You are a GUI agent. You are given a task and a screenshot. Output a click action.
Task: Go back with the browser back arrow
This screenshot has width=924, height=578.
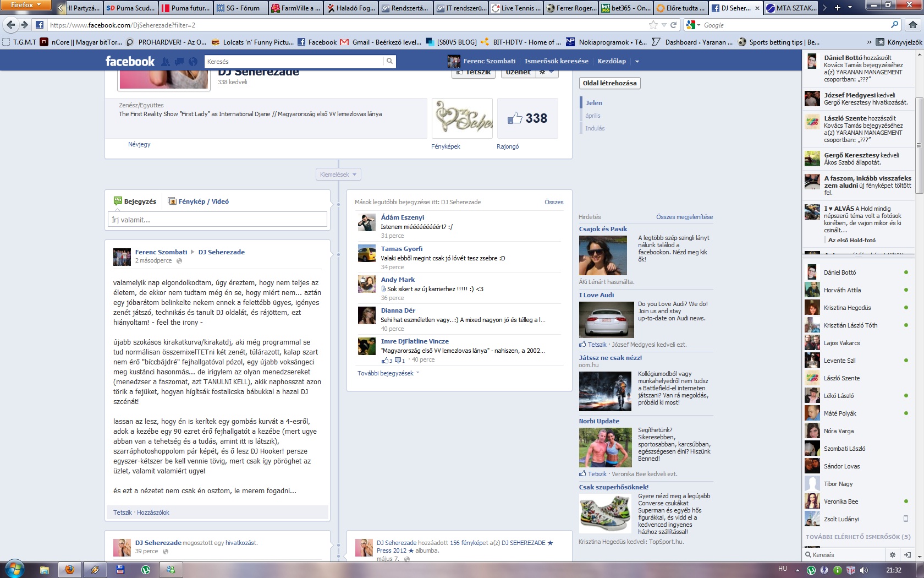coord(10,25)
